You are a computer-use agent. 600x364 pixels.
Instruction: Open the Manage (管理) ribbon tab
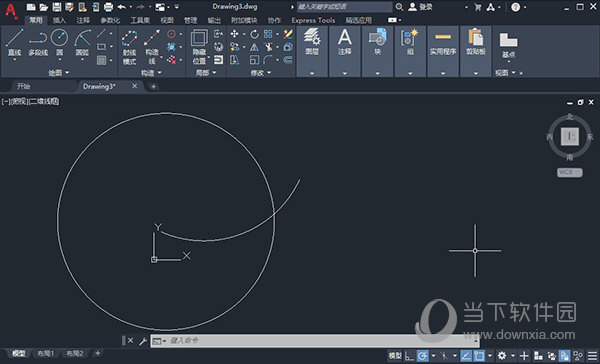[191, 20]
